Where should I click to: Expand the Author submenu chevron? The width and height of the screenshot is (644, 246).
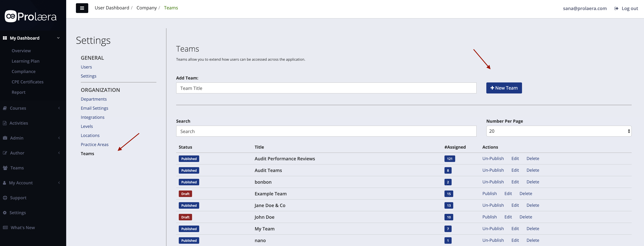click(x=59, y=153)
